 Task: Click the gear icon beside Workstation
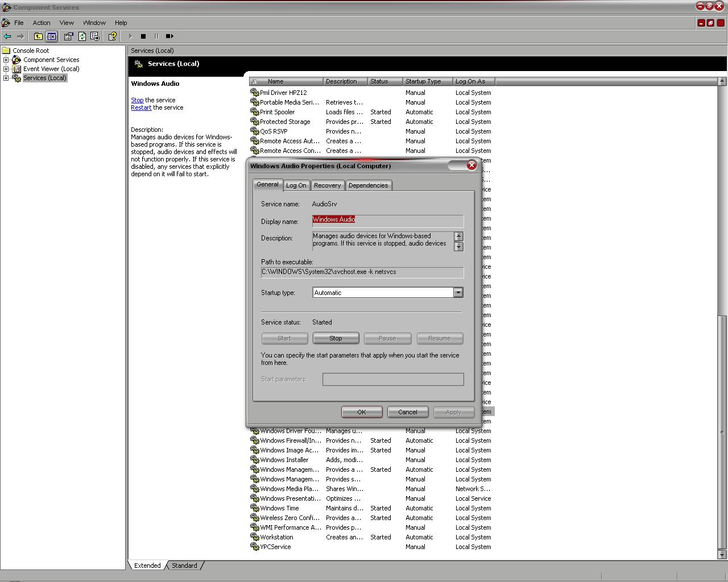pyautogui.click(x=255, y=537)
